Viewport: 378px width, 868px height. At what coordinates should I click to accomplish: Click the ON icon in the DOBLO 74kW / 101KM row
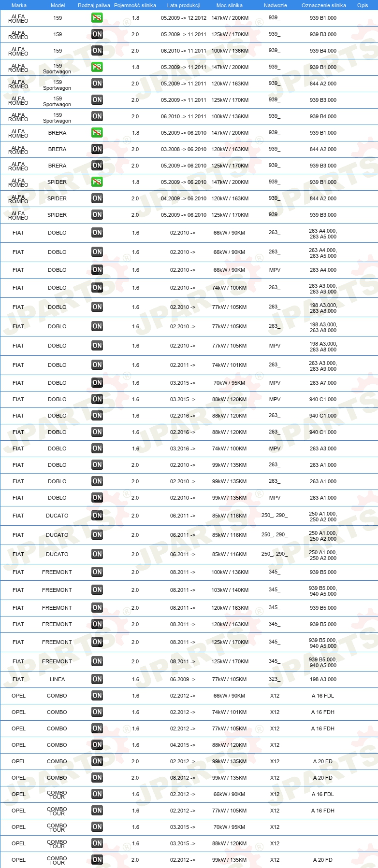click(x=97, y=365)
